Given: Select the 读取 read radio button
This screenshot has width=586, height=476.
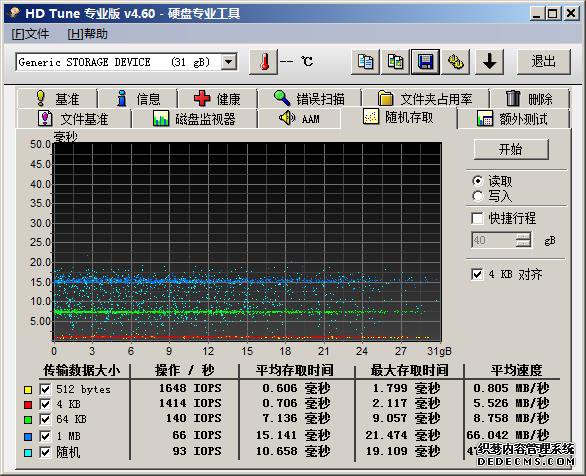Looking at the screenshot, I should point(478,181).
